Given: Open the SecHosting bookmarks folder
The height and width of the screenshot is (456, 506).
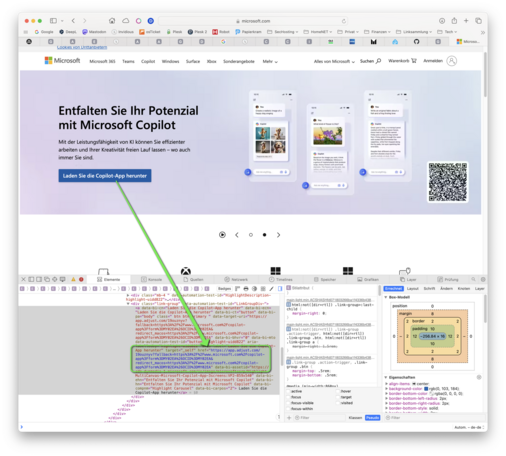Looking at the screenshot, I should coord(283,32).
